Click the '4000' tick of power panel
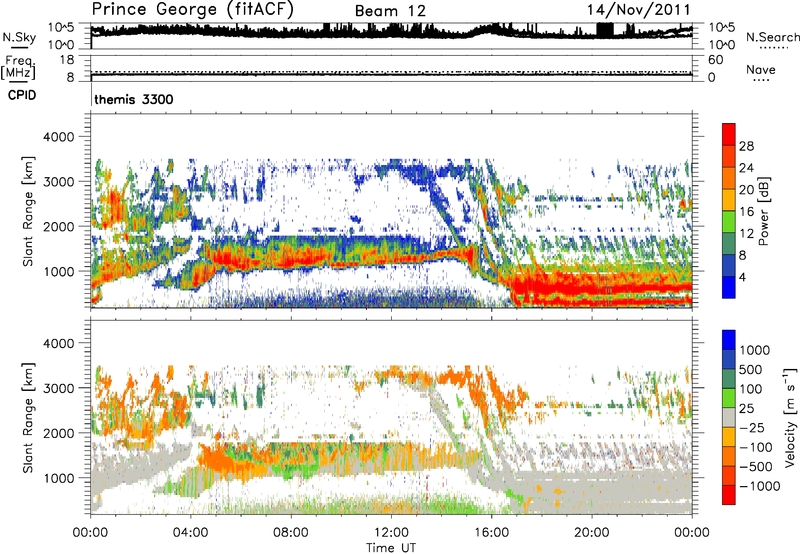The width and height of the screenshot is (800, 554). point(59,137)
